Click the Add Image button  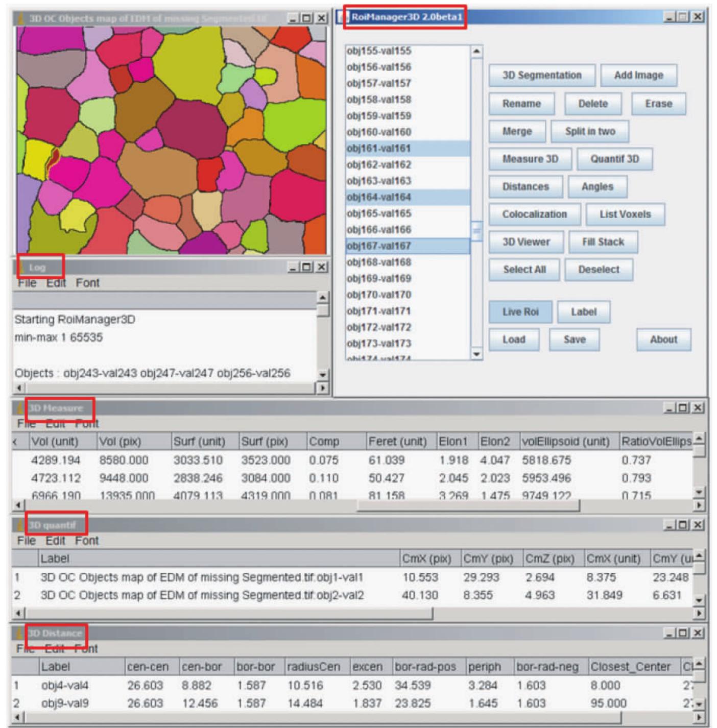[638, 76]
